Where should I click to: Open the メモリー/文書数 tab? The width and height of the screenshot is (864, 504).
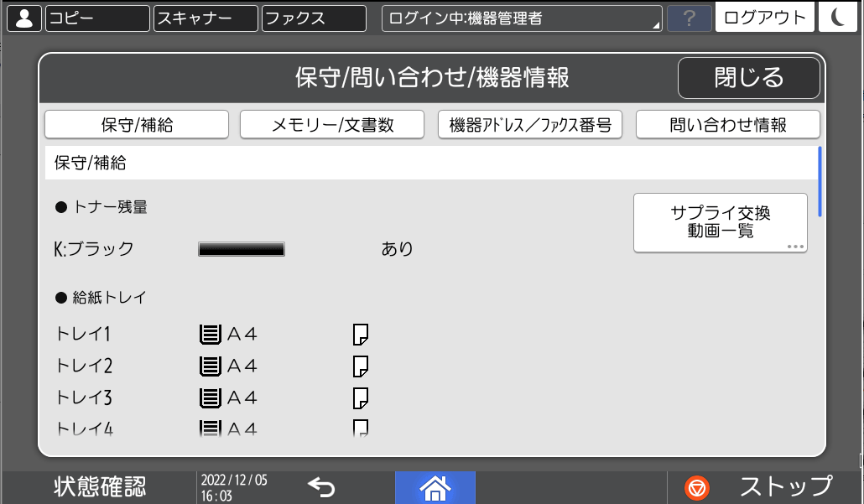click(332, 124)
